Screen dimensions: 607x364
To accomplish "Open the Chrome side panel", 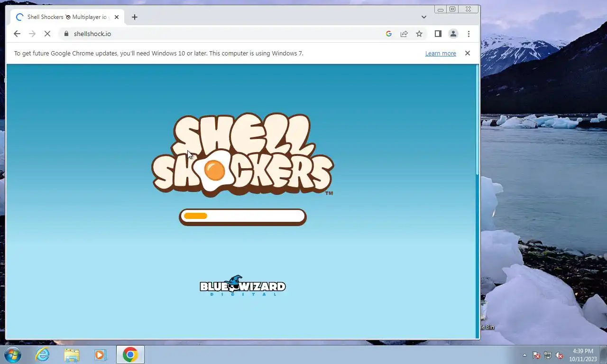I will (x=438, y=34).
